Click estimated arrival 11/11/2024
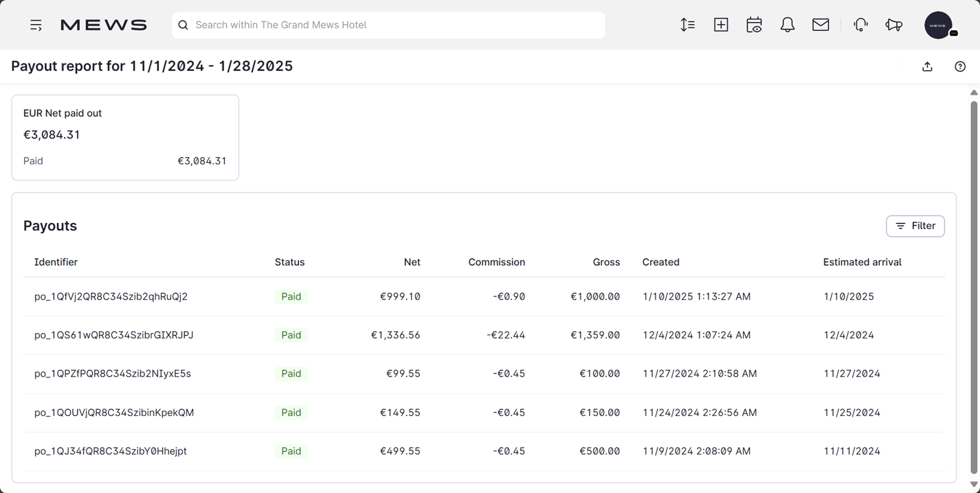 point(852,451)
